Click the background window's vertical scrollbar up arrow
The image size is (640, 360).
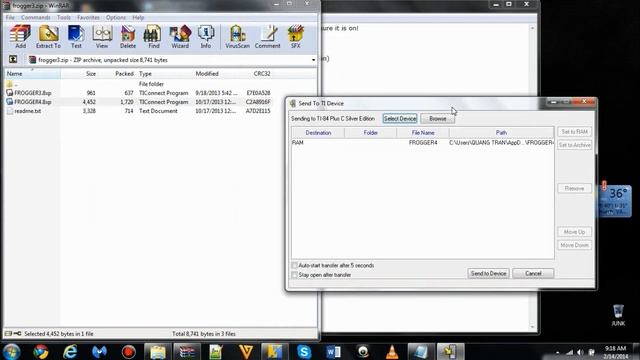(532, 28)
